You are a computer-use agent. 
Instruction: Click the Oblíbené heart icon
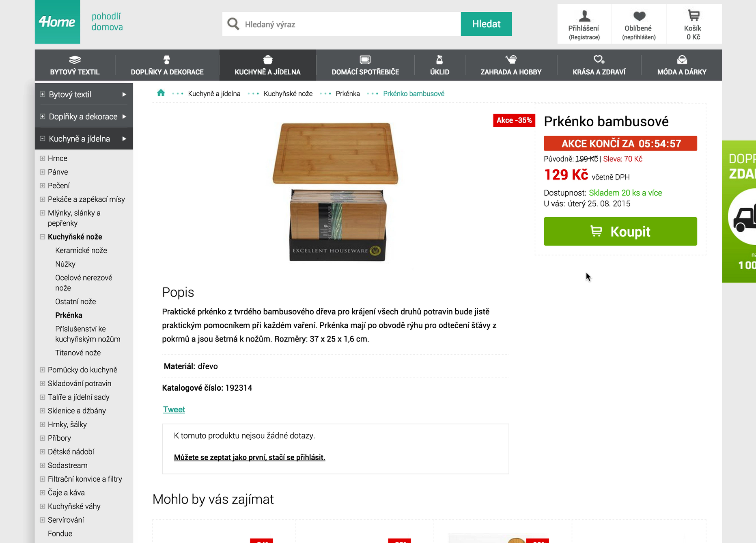tap(639, 16)
